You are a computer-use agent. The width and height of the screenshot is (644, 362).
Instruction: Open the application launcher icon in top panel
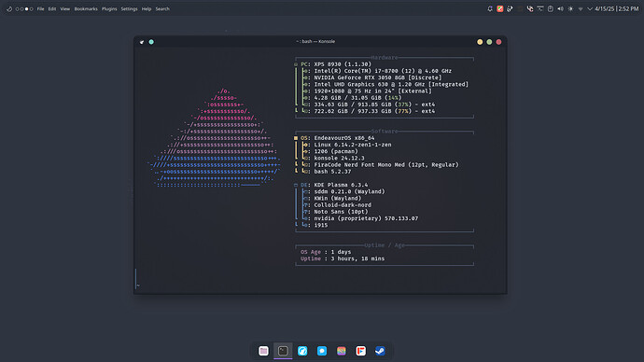pos(9,8)
